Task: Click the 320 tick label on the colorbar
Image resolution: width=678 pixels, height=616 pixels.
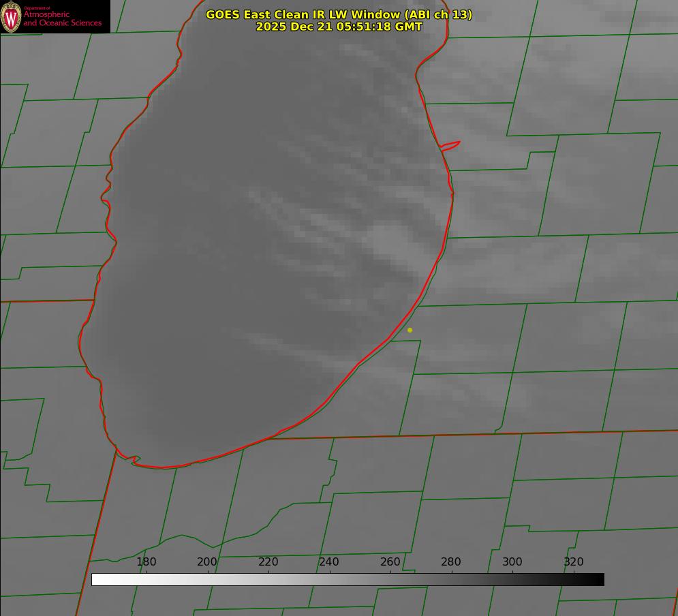Action: point(574,562)
